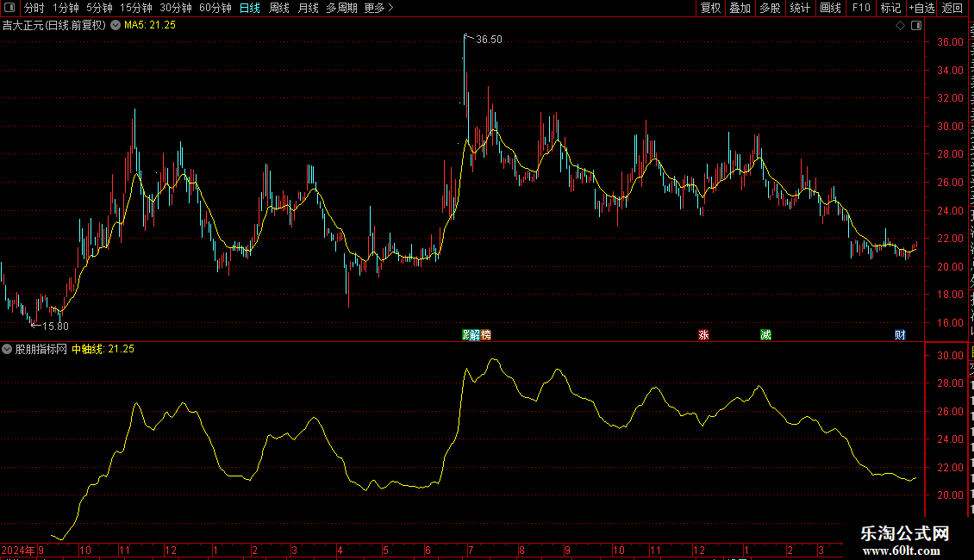The width and height of the screenshot is (974, 560).
Task: Expand the 更多 period options
Action: click(x=379, y=8)
